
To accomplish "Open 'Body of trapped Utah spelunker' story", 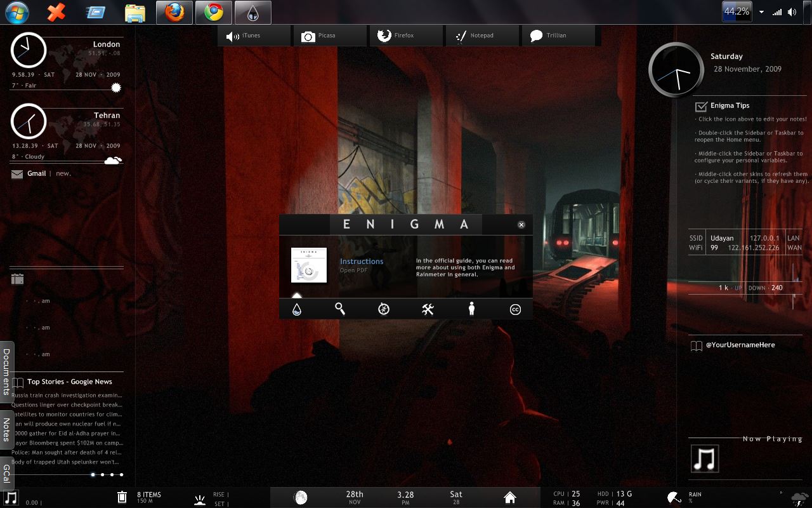I will [67, 462].
